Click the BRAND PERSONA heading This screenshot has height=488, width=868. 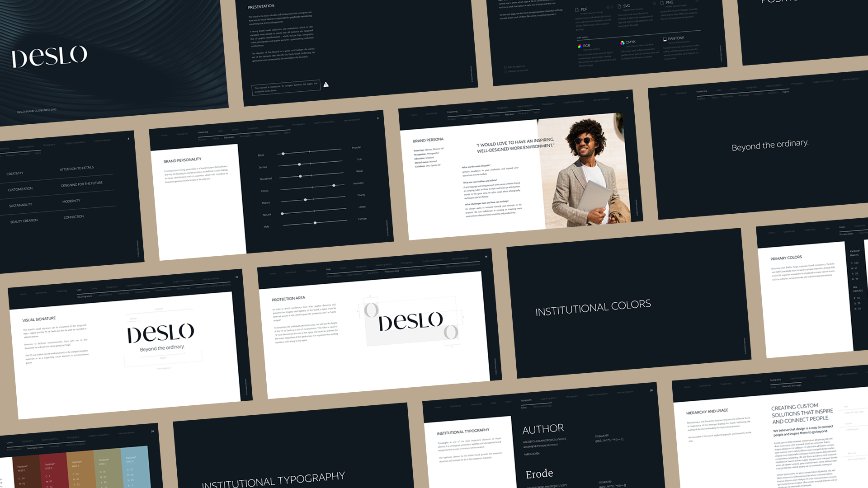point(428,140)
